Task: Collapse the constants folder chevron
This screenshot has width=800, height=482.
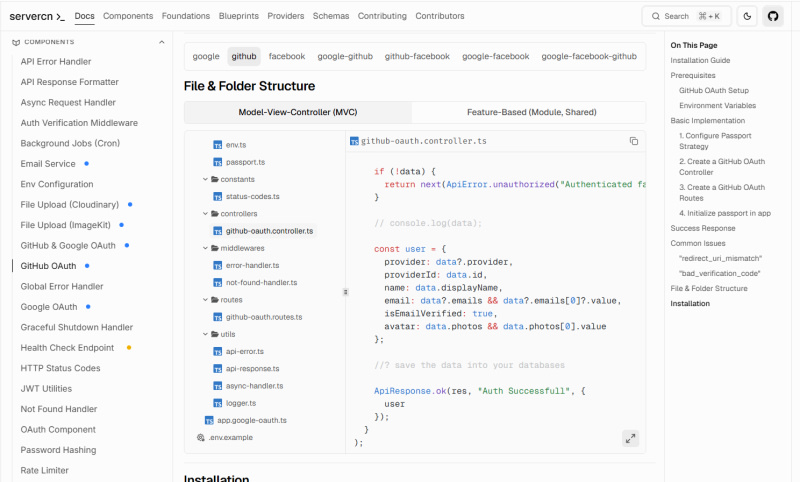Action: point(205,180)
